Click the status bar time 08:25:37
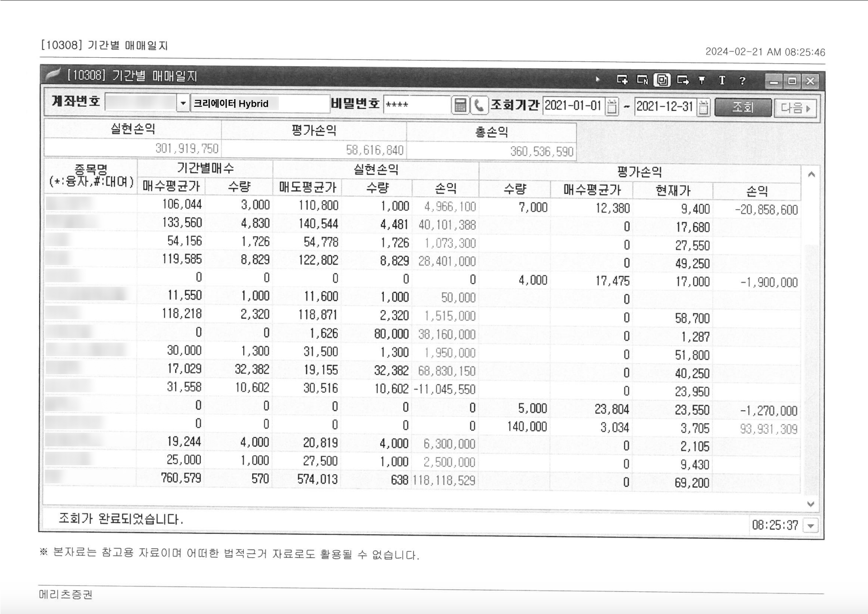868x614 pixels. click(775, 525)
